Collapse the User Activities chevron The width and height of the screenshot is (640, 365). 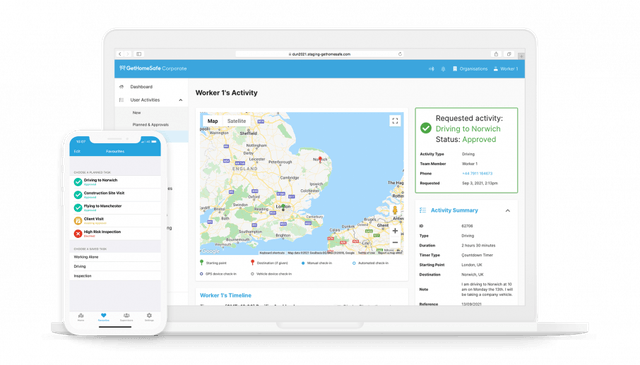[181, 100]
